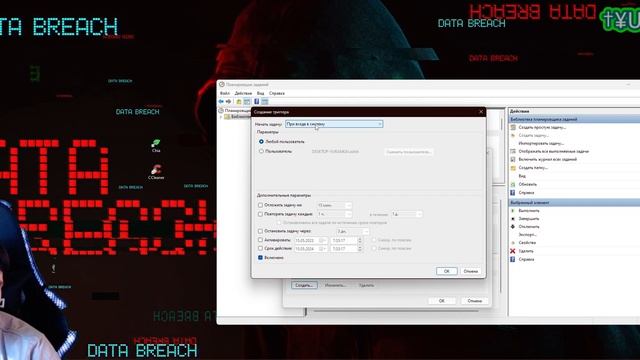Open the Справка menu in menu bar
Screen dimensions: 640x360
(x=277, y=93)
